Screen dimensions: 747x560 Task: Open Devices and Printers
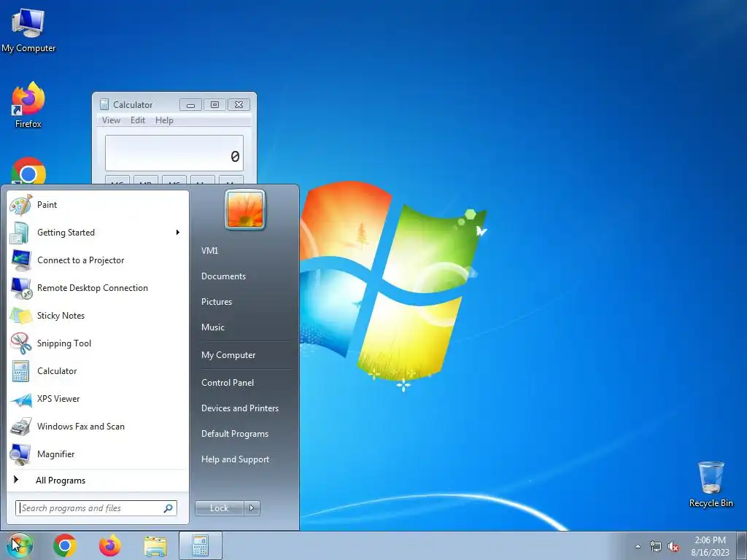coord(239,408)
